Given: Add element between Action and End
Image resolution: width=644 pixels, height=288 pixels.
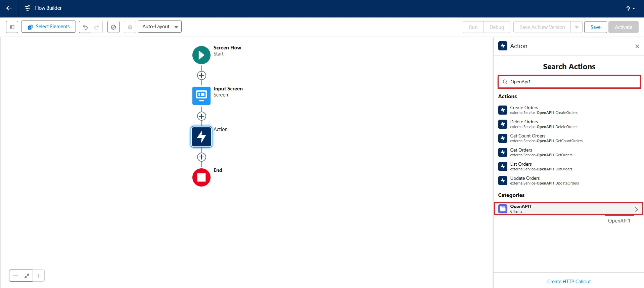Looking at the screenshot, I should [x=201, y=157].
